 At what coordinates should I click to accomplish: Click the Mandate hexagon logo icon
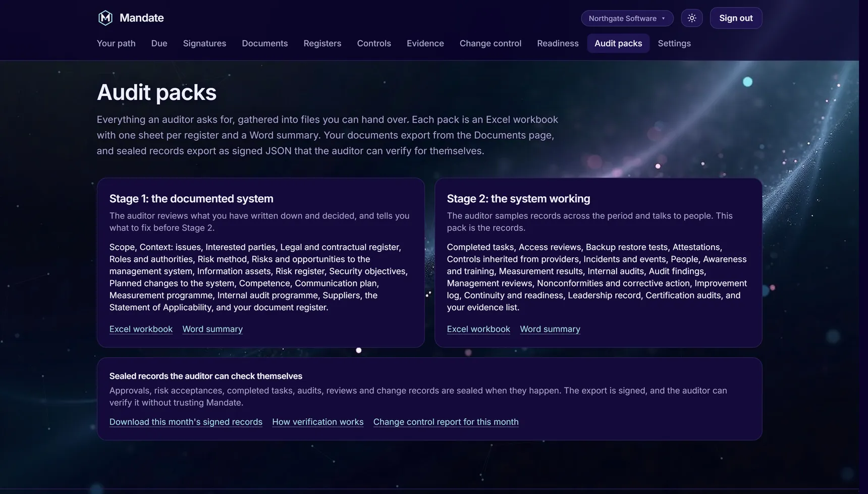click(x=105, y=18)
